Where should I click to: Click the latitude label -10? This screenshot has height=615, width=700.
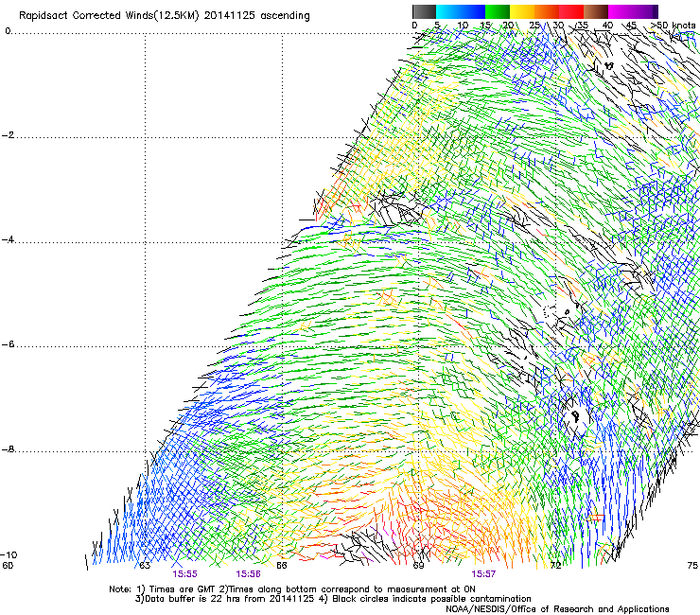[x=9, y=555]
